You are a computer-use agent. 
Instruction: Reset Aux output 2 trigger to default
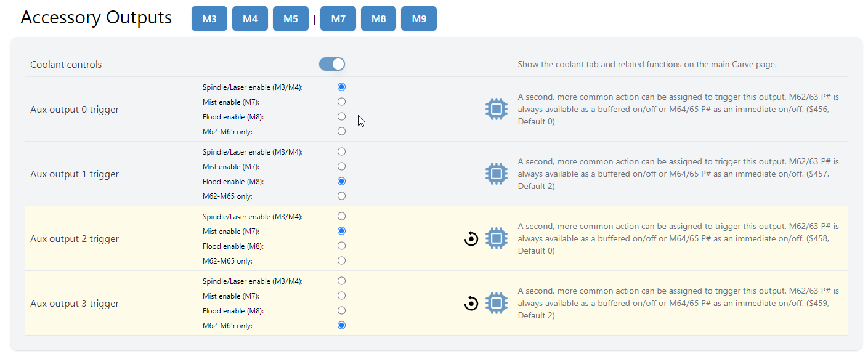click(471, 238)
